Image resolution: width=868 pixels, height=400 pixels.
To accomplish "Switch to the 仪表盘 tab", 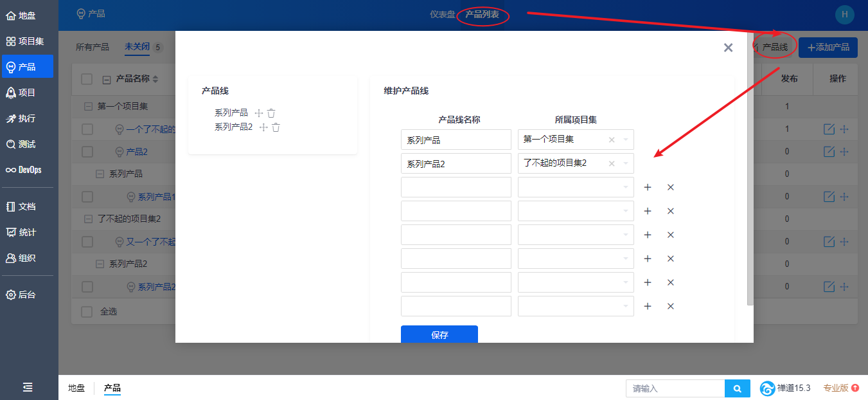I will pyautogui.click(x=442, y=14).
